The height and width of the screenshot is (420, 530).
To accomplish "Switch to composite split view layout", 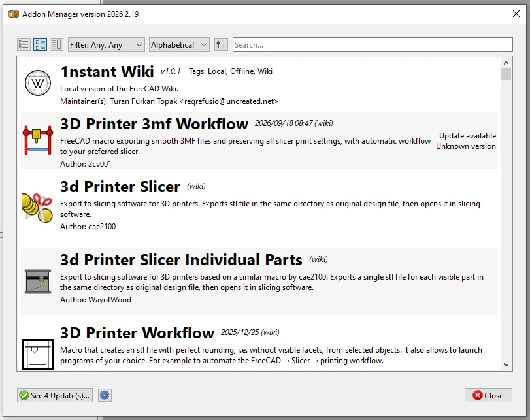I will pos(56,44).
